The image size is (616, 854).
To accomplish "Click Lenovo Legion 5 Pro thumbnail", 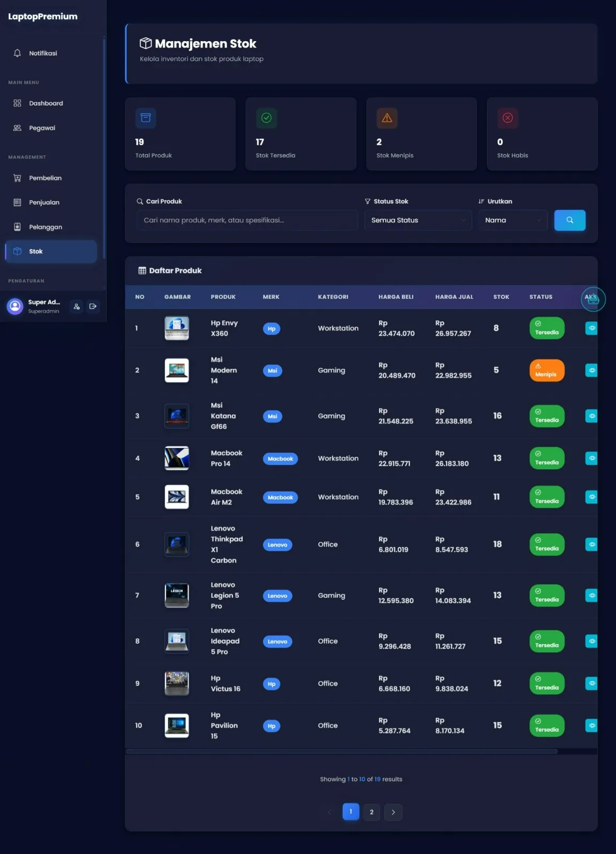I will click(x=177, y=595).
